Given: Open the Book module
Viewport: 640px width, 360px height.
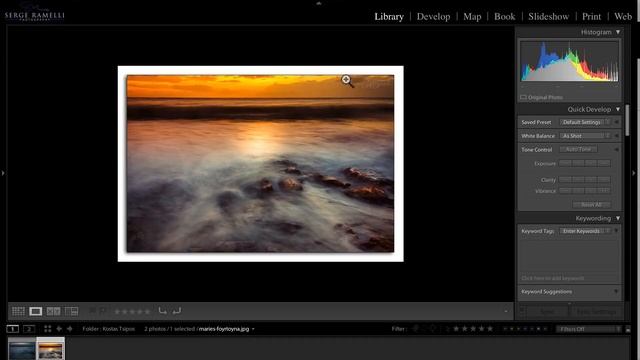Looking at the screenshot, I should (x=504, y=16).
